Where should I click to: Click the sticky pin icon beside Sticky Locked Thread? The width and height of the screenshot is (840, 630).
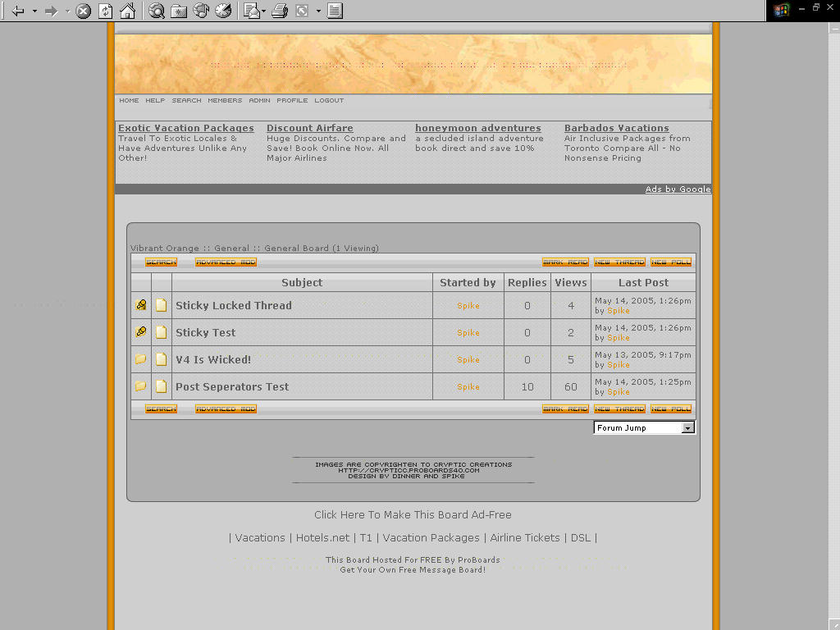tap(140, 304)
